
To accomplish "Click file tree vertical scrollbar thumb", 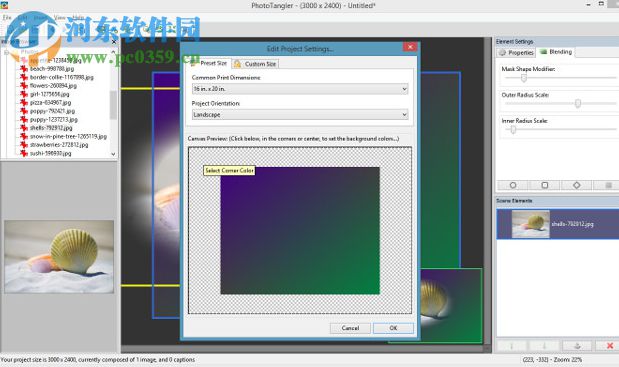I will pos(113,105).
